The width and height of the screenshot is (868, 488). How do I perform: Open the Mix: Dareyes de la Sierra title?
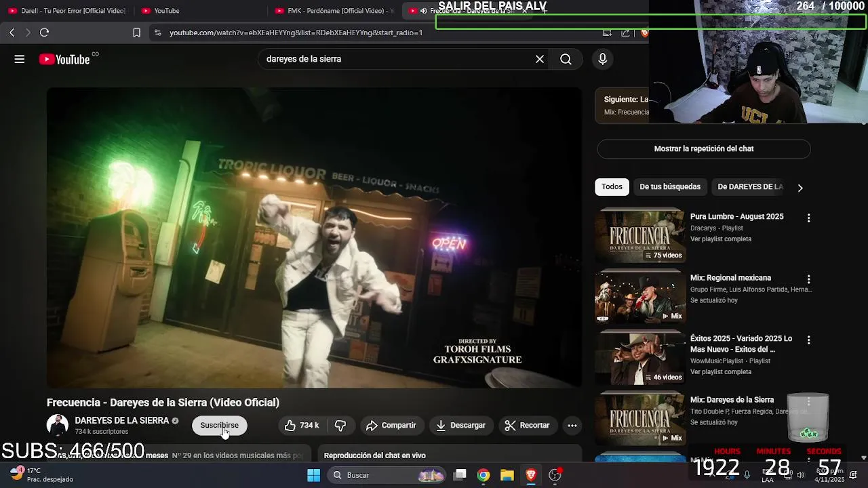point(732,400)
